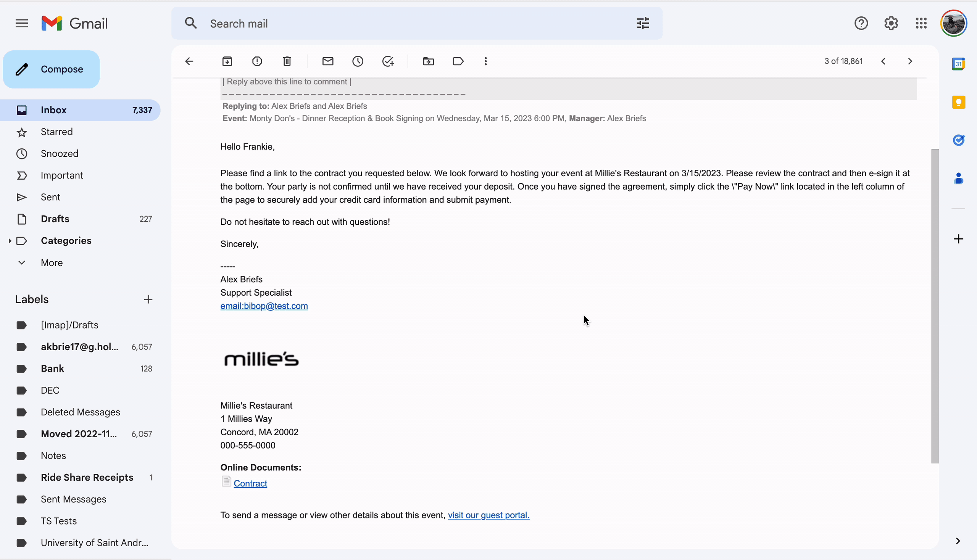Click the search magnifier icon
The width and height of the screenshot is (977, 560).
191,24
